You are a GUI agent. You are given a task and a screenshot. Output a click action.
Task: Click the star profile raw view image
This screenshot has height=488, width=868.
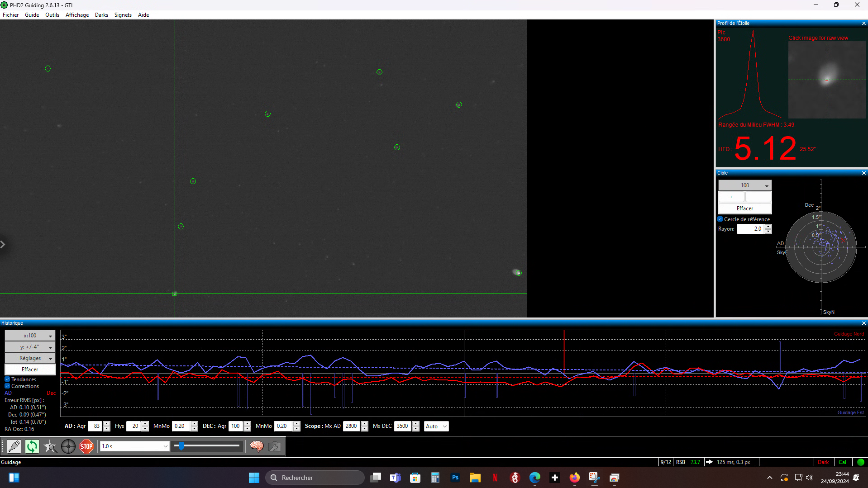pyautogui.click(x=827, y=80)
